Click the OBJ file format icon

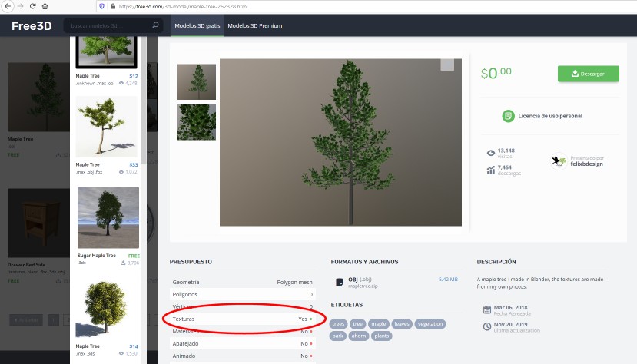tap(339, 282)
